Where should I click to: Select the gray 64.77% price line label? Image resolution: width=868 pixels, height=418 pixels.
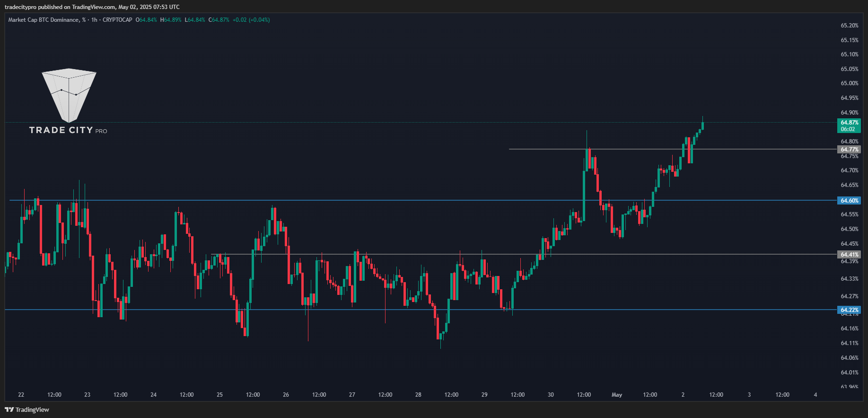[x=850, y=150]
